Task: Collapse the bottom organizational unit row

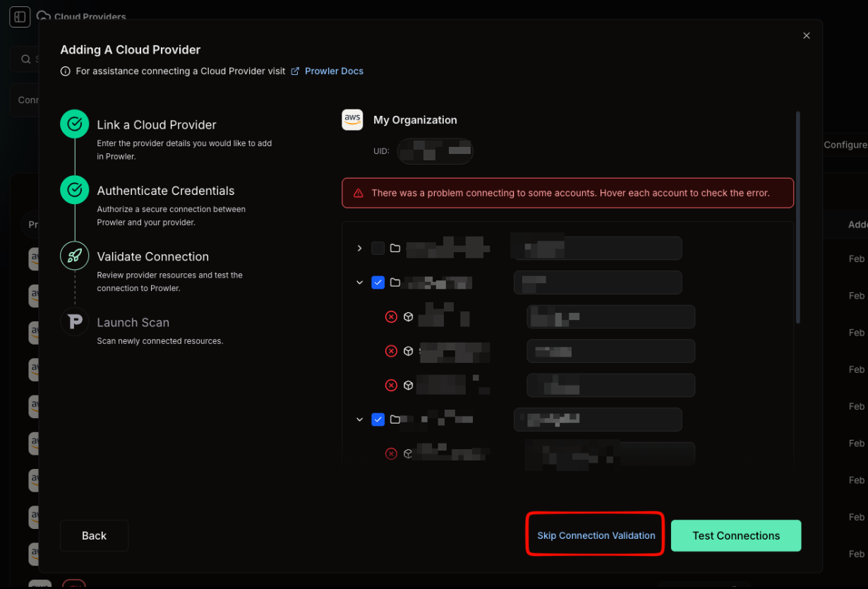Action: pos(359,420)
